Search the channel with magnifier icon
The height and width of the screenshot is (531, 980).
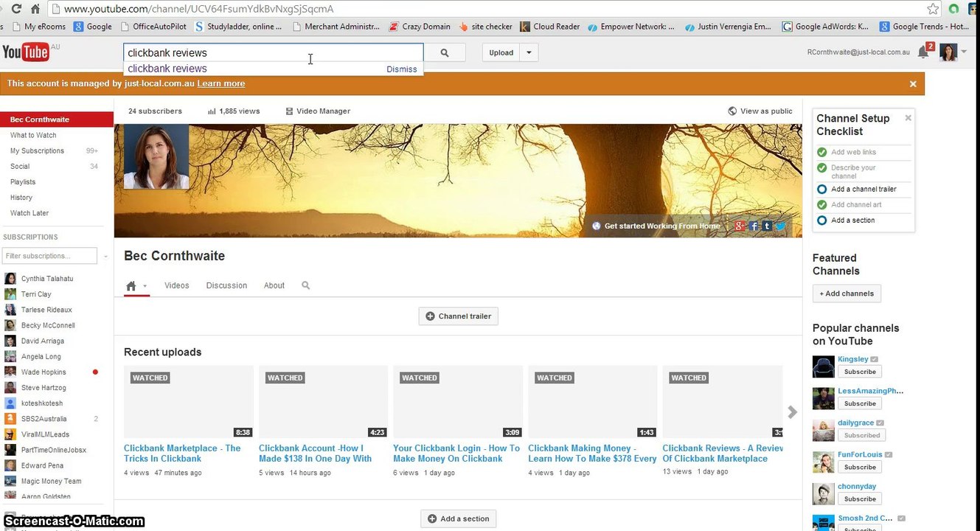tap(306, 285)
